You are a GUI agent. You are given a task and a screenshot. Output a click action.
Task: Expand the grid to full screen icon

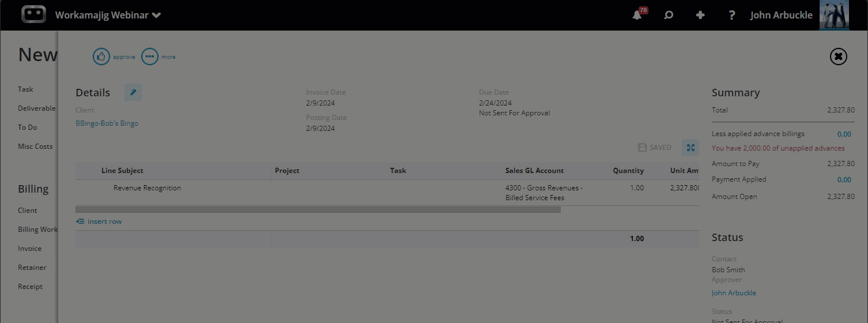point(690,148)
